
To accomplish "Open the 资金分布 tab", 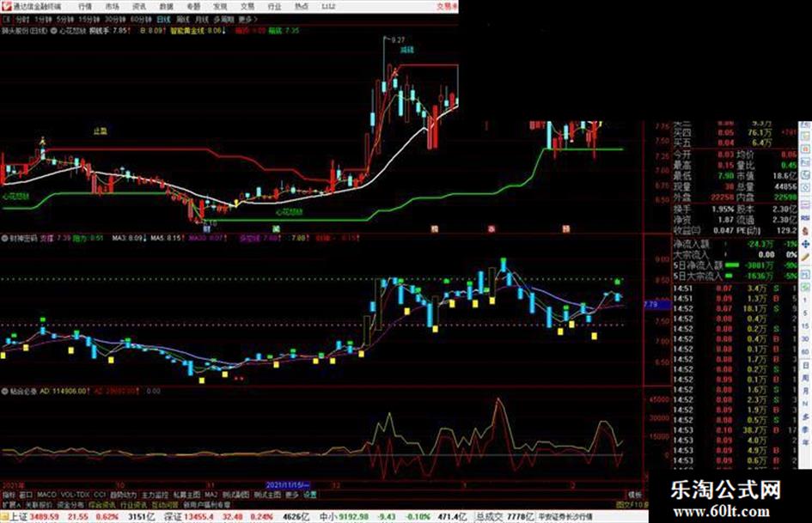I will (x=70, y=504).
